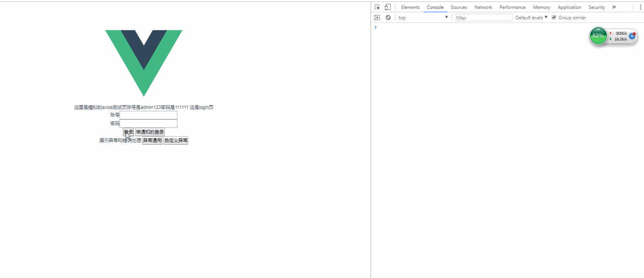Screen dimensions: 644x278
Task: Click the 10.2K/s download speed readout
Action: click(x=620, y=39)
